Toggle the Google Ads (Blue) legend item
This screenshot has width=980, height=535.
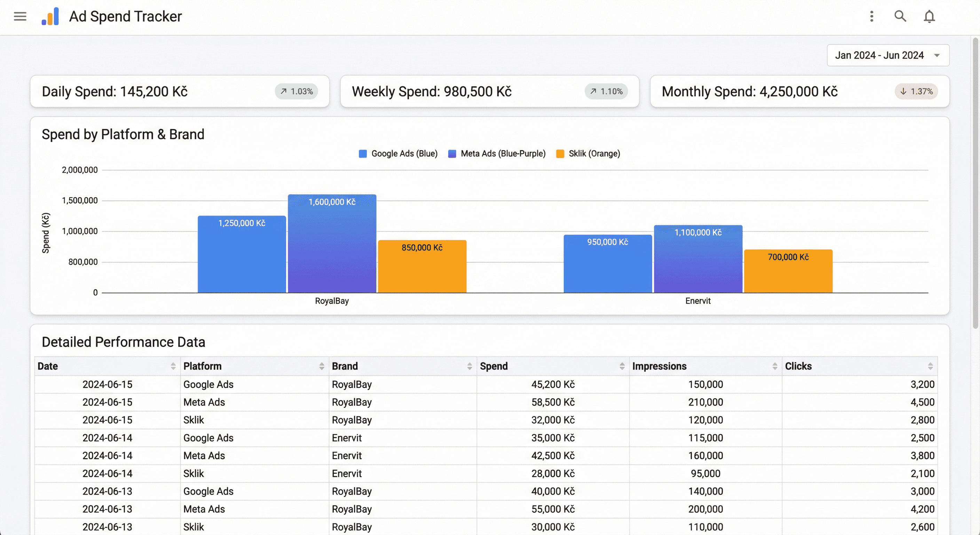point(397,154)
